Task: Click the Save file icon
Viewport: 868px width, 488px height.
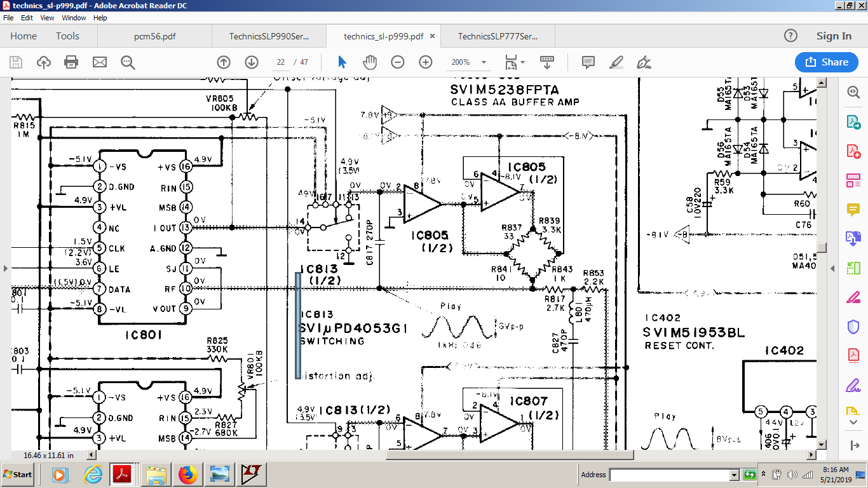Action: click(x=16, y=62)
